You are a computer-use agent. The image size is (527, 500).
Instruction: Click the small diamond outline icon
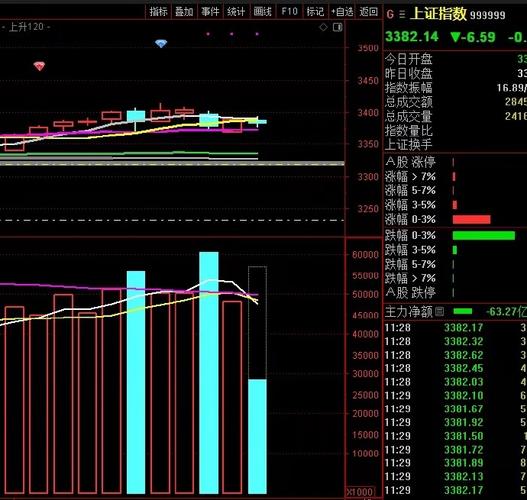pyautogui.click(x=323, y=27)
